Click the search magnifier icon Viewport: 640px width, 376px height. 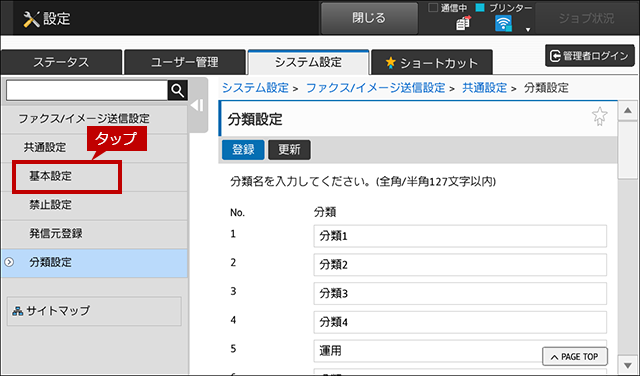(x=178, y=90)
